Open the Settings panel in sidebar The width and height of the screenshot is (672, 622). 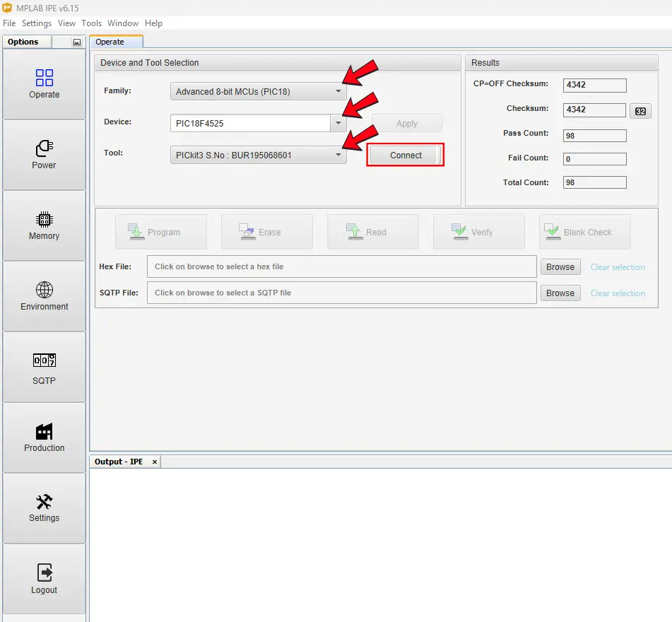pyautogui.click(x=44, y=508)
